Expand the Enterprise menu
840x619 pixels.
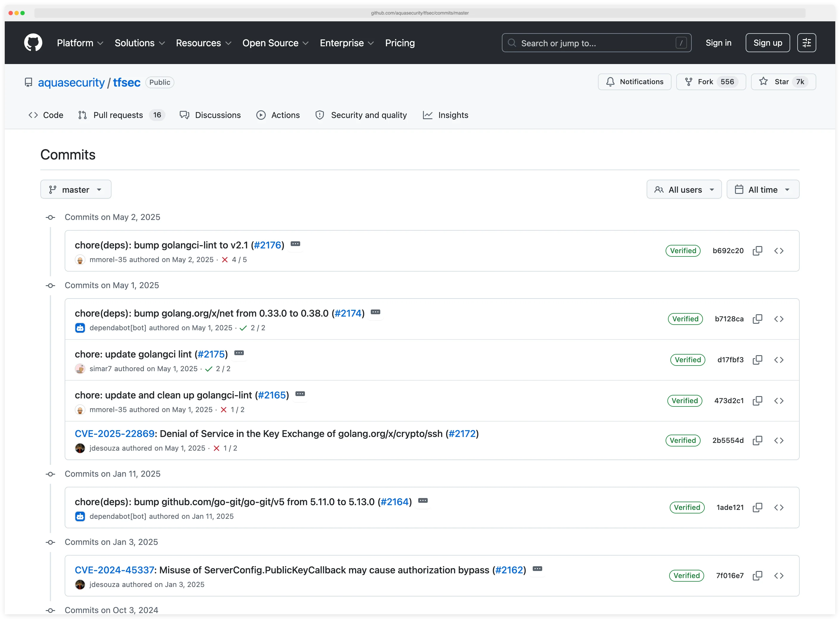click(x=347, y=43)
